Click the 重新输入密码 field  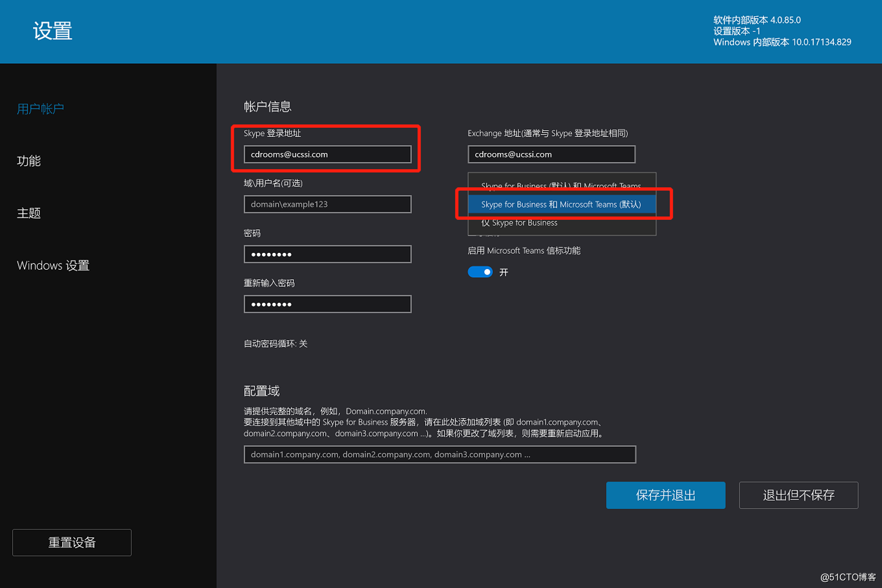click(327, 304)
